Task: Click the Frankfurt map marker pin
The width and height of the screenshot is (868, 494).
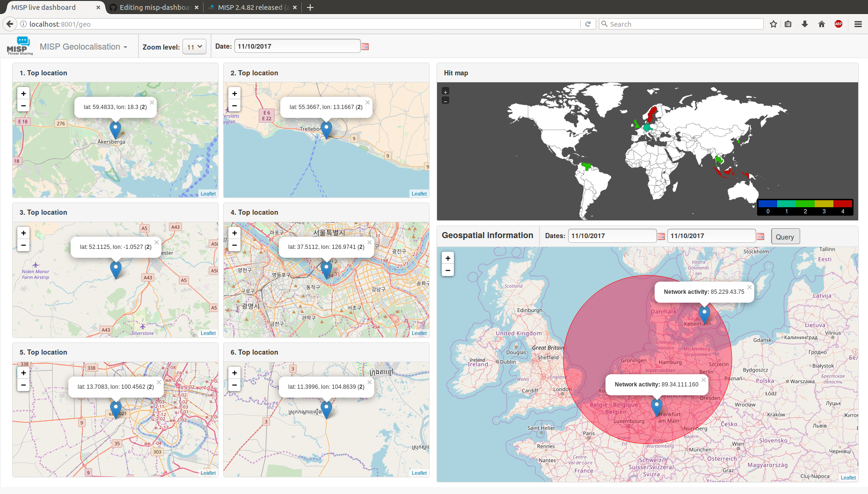Action: (x=656, y=406)
